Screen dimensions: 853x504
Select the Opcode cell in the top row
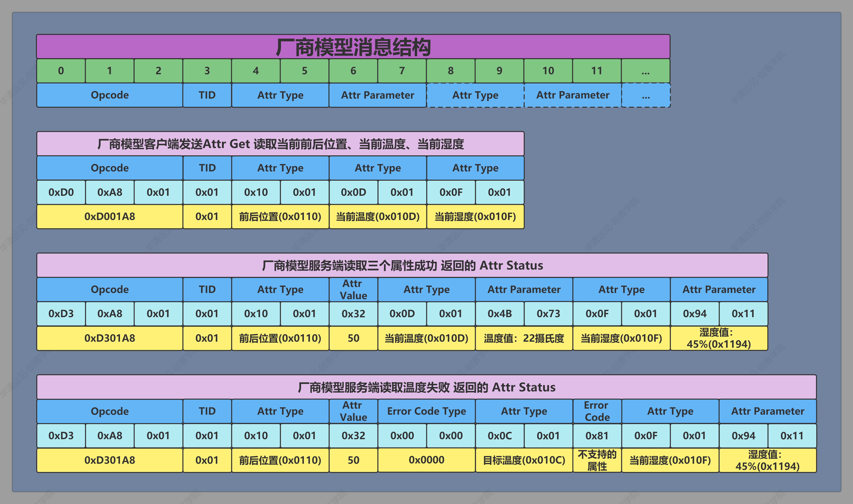click(110, 95)
